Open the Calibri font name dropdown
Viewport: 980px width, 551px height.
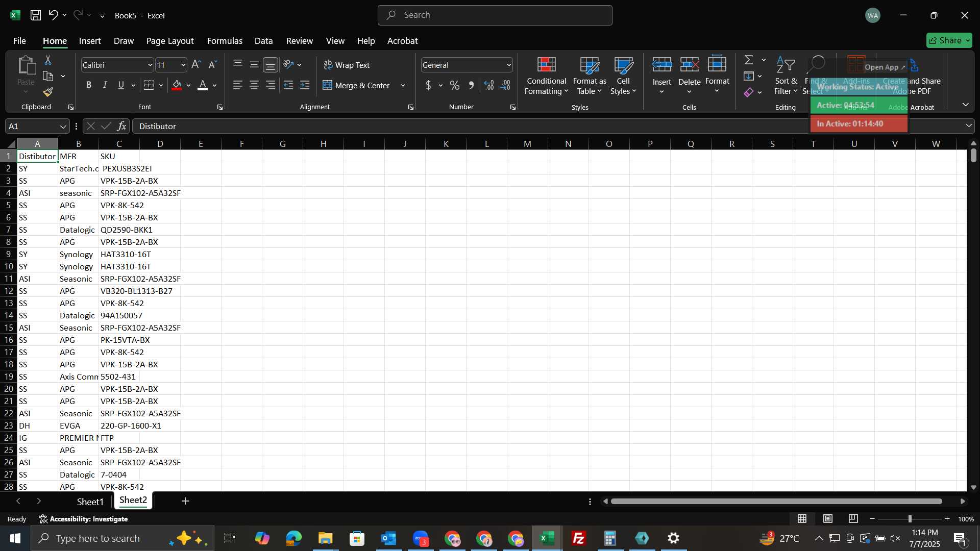(150, 65)
